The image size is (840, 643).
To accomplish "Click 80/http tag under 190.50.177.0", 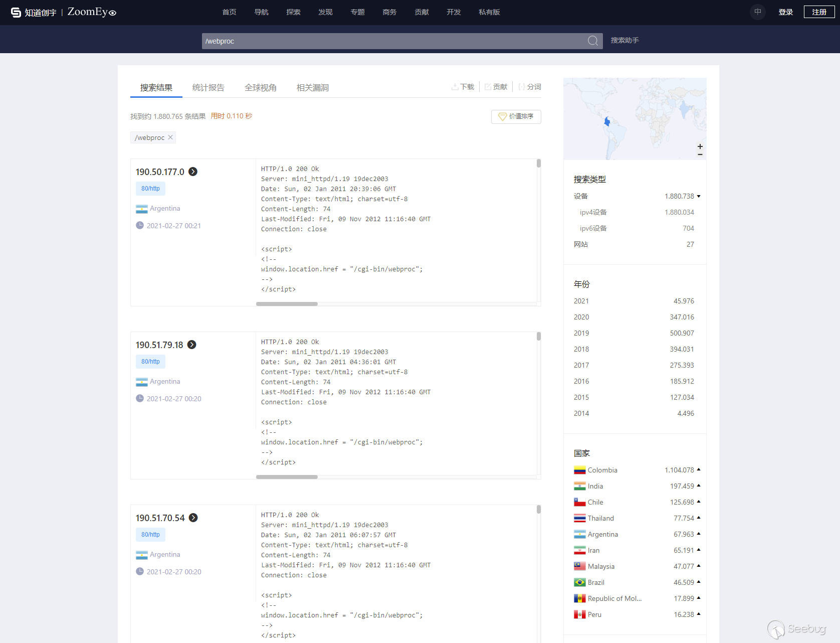I will point(150,189).
